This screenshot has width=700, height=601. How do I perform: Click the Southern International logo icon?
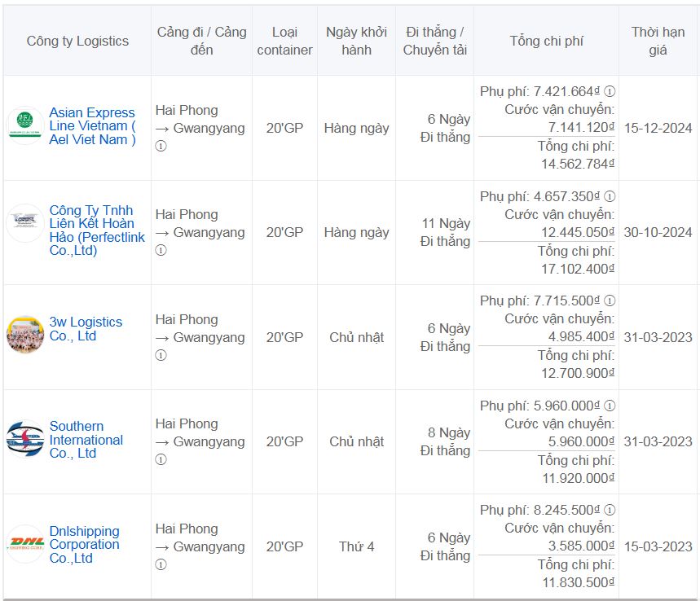coord(24,440)
